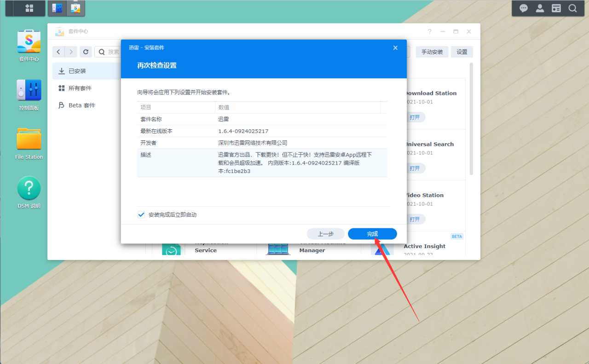The width and height of the screenshot is (589, 364).
Task: Navigate back in Package Center
Action: click(x=58, y=52)
